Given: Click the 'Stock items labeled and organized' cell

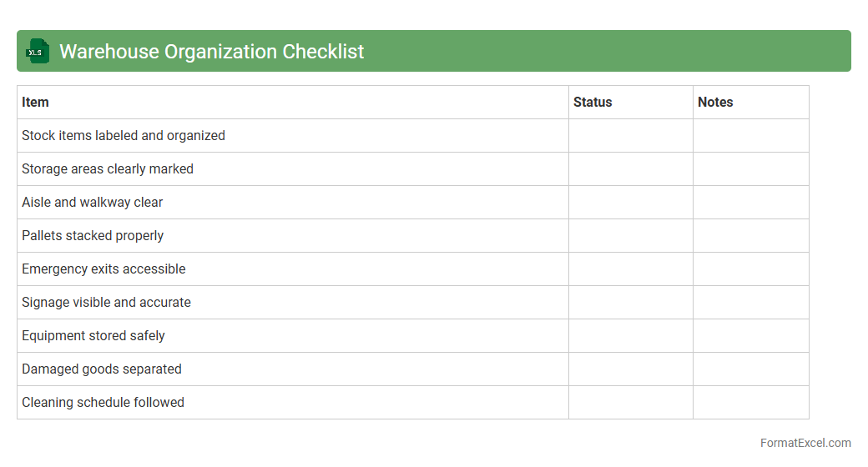Looking at the screenshot, I should click(124, 135).
